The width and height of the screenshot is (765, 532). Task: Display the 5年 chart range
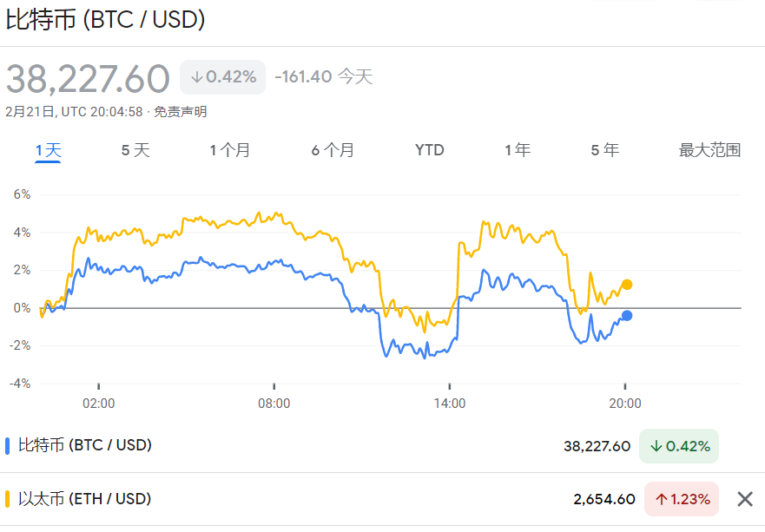point(604,150)
